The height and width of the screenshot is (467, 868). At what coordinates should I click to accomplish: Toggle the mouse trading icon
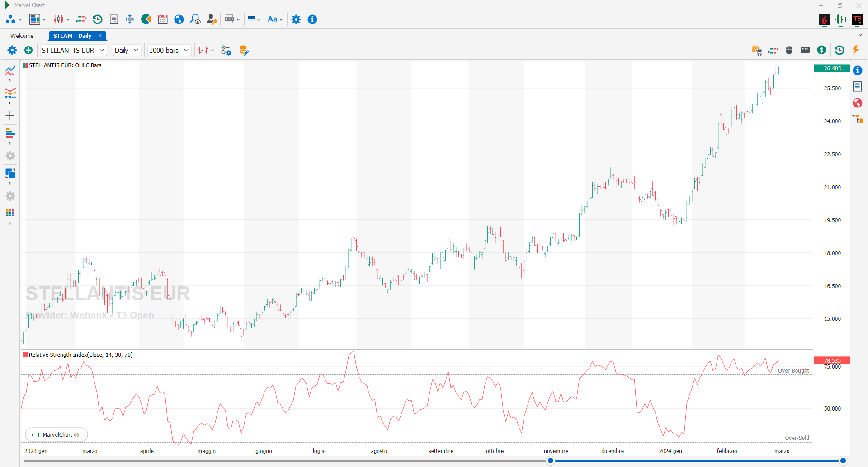pyautogui.click(x=789, y=50)
